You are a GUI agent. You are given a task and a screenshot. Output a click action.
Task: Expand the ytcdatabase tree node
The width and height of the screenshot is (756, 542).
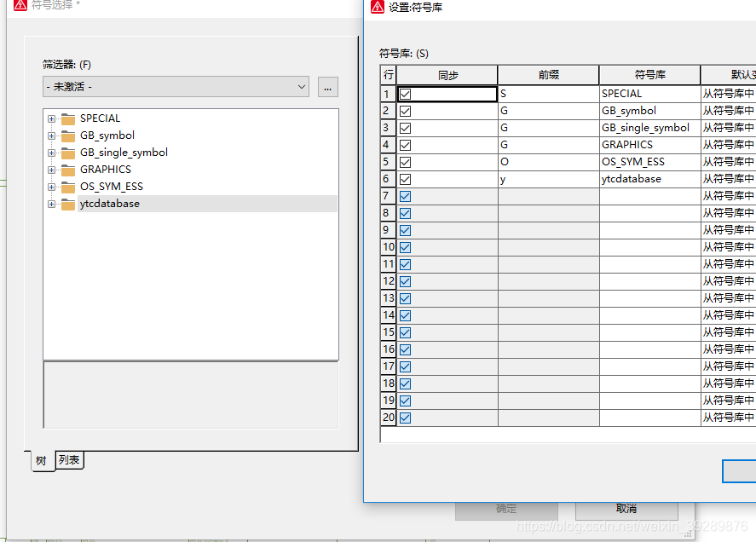tap(52, 204)
